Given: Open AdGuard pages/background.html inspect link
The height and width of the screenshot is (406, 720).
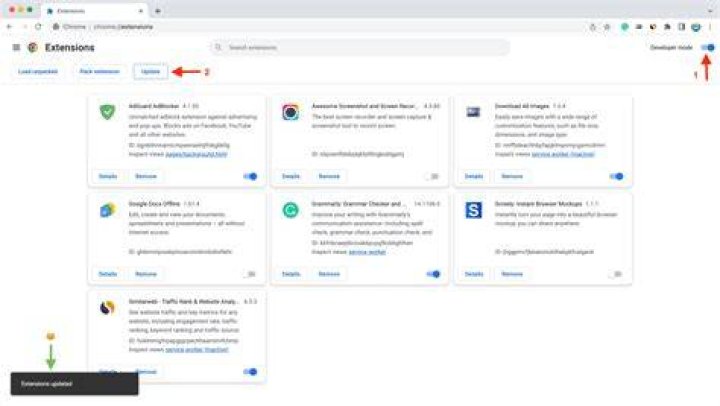Looking at the screenshot, I should click(197, 154).
